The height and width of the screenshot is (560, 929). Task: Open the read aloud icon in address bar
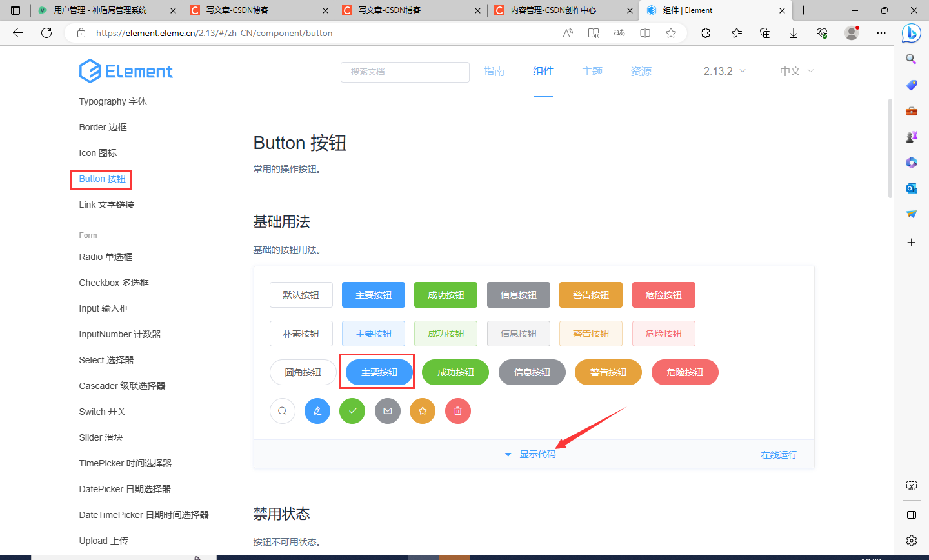tap(568, 33)
